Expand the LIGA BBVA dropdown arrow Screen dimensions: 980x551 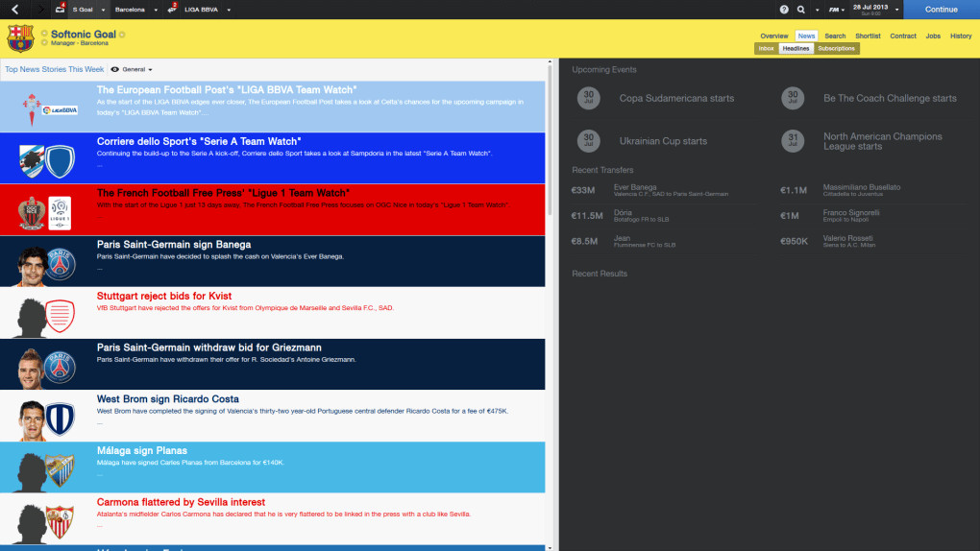pos(229,10)
